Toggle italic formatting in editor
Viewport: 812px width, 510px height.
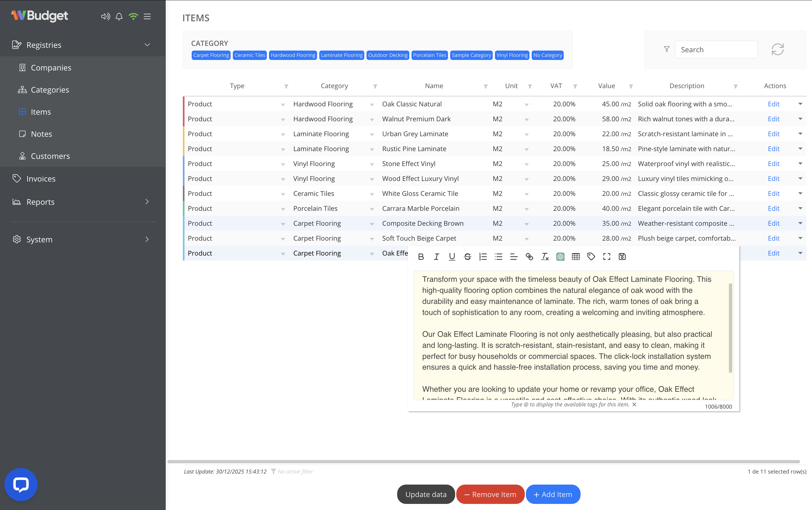tap(436, 257)
